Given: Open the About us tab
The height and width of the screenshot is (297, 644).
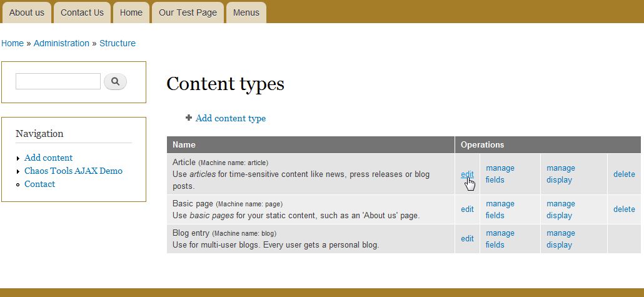Looking at the screenshot, I should click(27, 13).
